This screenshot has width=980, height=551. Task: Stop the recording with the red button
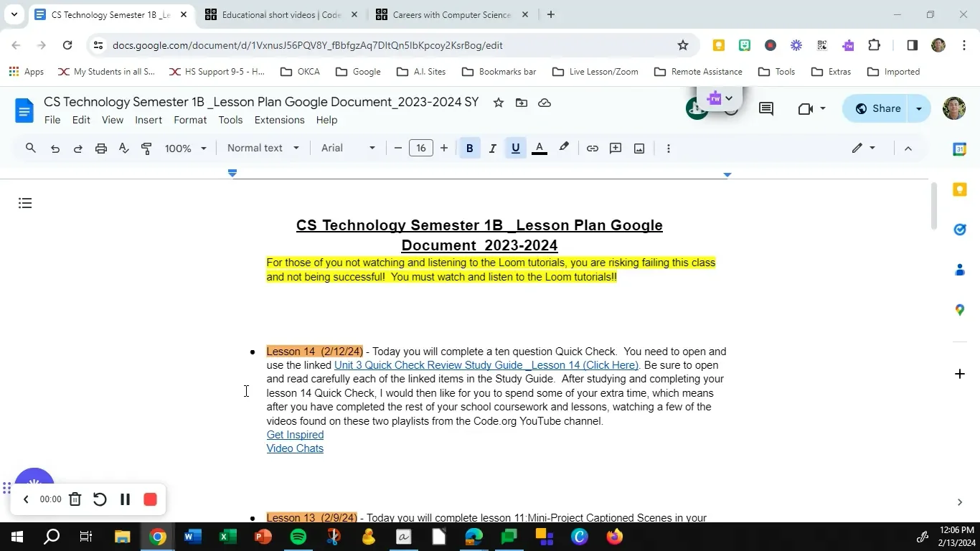(x=150, y=499)
